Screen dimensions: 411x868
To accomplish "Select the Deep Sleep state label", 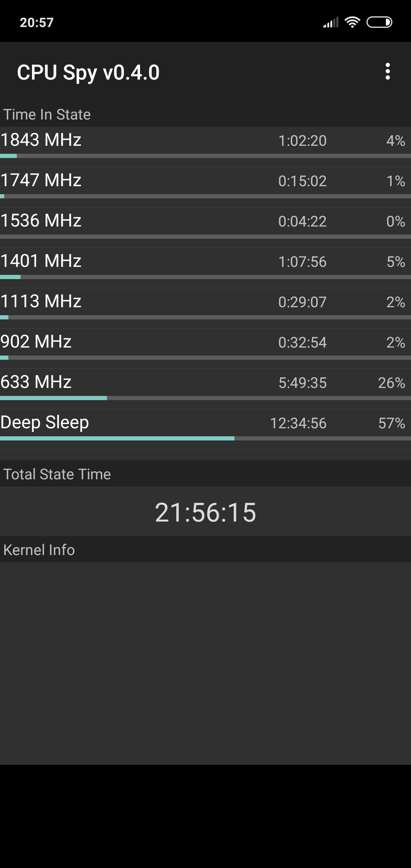I will click(x=45, y=423).
